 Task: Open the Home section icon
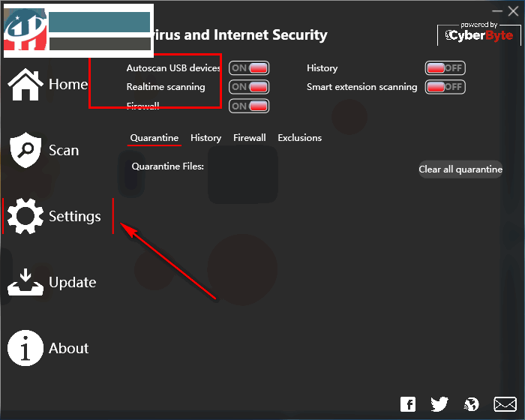click(25, 85)
